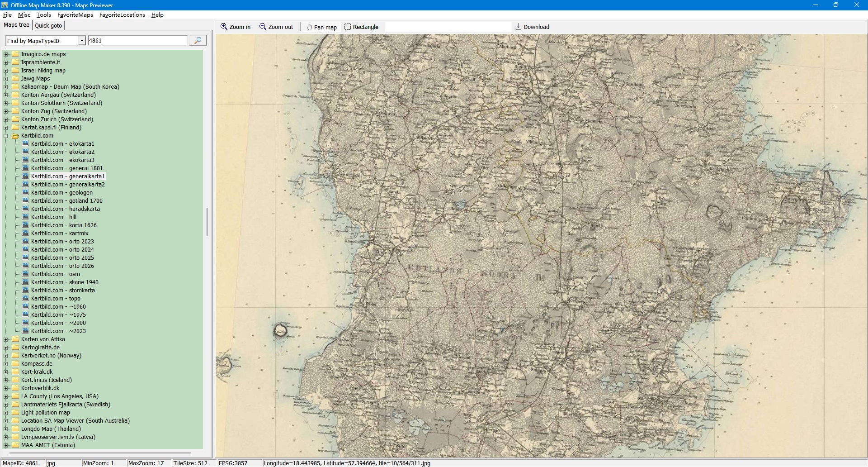Image resolution: width=868 pixels, height=467 pixels.
Task: Expand the Israel hiking map folder
Action: point(6,71)
